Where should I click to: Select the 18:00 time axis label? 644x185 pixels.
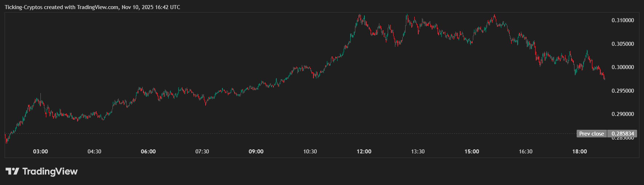pos(580,152)
